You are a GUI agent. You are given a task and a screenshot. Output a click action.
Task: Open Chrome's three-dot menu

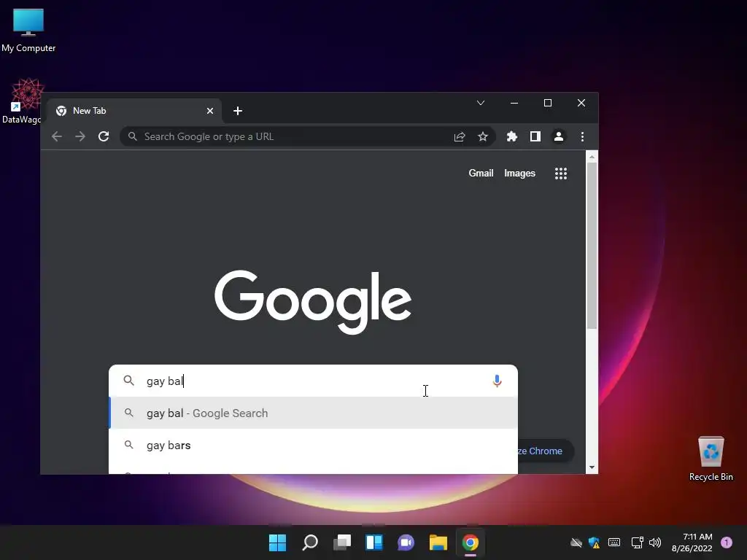pos(582,136)
